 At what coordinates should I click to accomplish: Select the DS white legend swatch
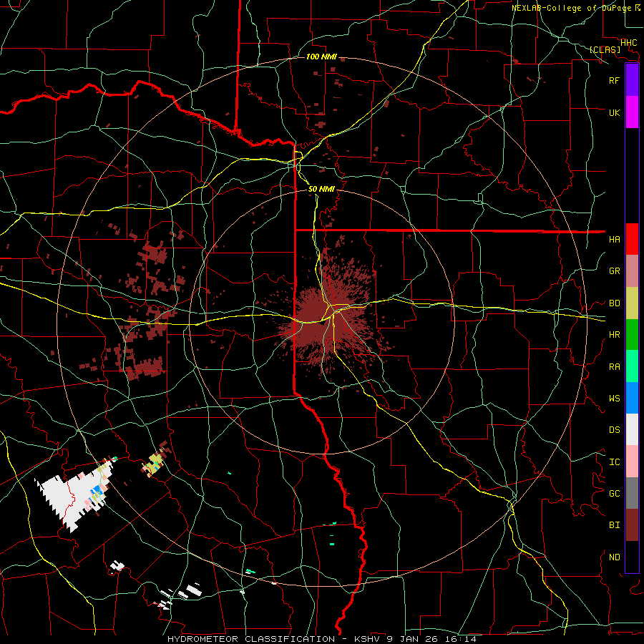click(x=632, y=429)
